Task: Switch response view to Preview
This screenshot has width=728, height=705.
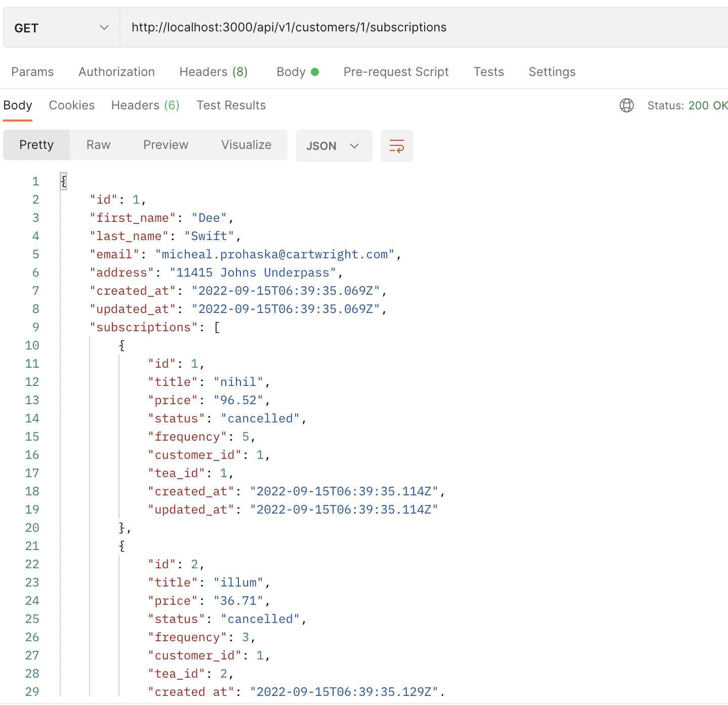Action: (166, 145)
